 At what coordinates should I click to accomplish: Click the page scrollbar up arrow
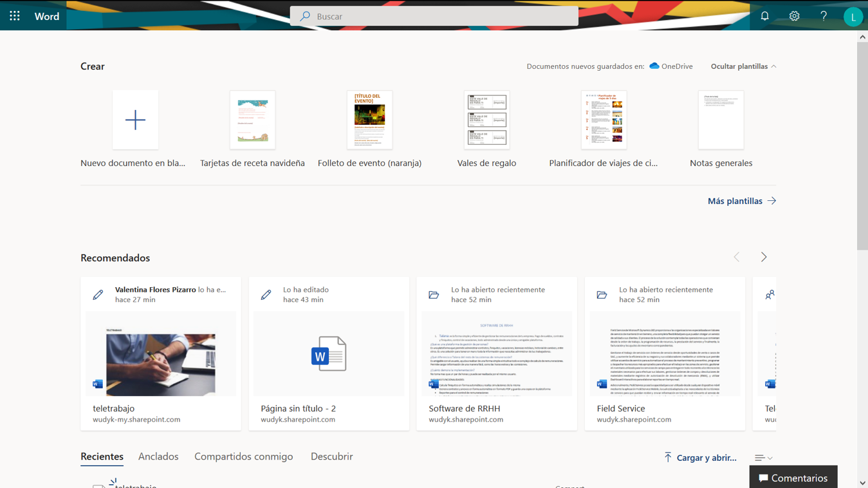pos(862,37)
